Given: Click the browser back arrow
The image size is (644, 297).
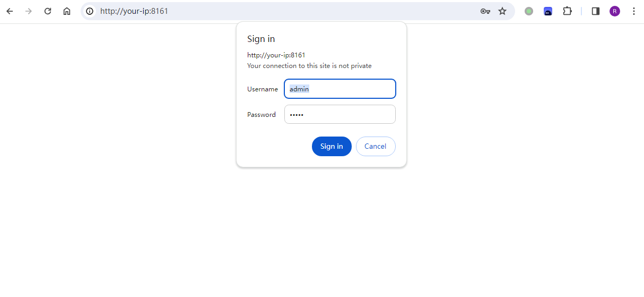Looking at the screenshot, I should (x=10, y=11).
